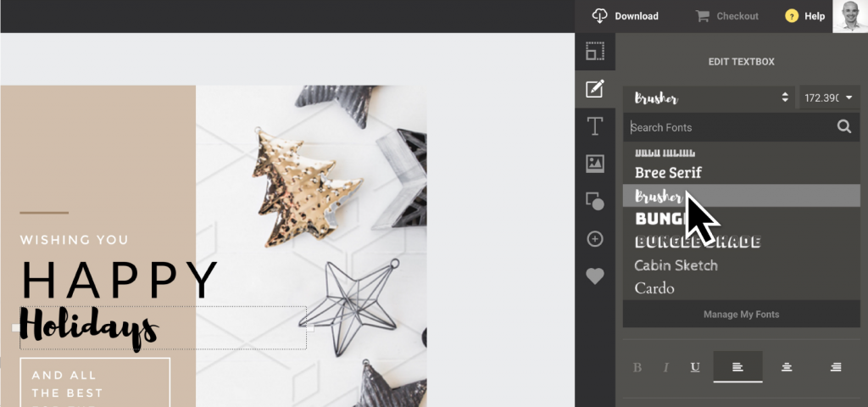868x407 pixels.
Task: Click the circled plus icon in sidebar
Action: coord(595,239)
